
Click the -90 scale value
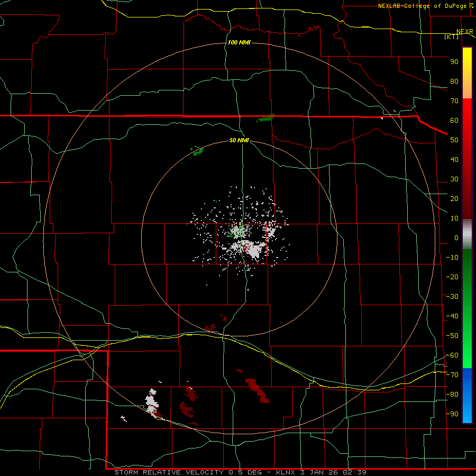pyautogui.click(x=452, y=414)
